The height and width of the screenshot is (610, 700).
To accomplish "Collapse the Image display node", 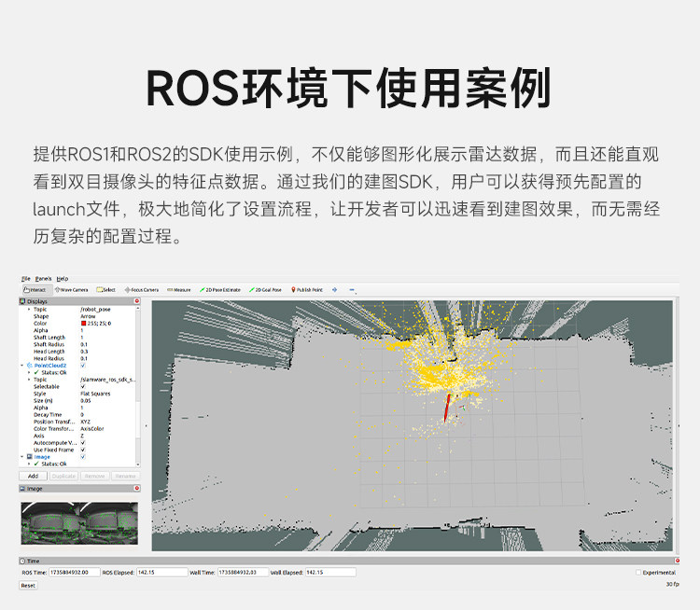I will click(x=22, y=457).
